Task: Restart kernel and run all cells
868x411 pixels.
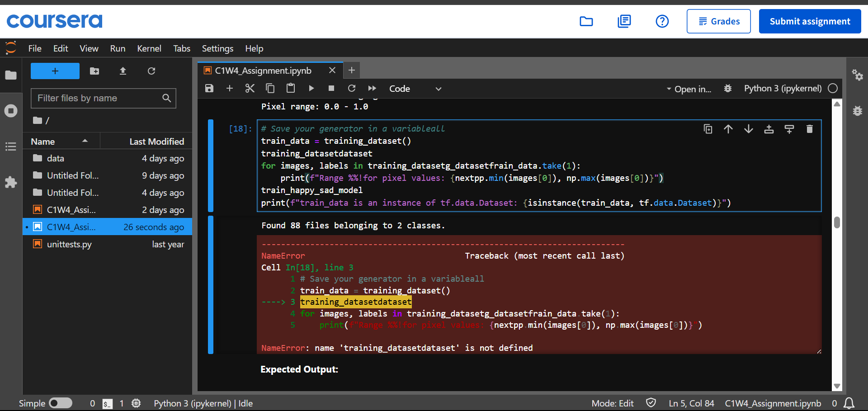Action: 372,89
